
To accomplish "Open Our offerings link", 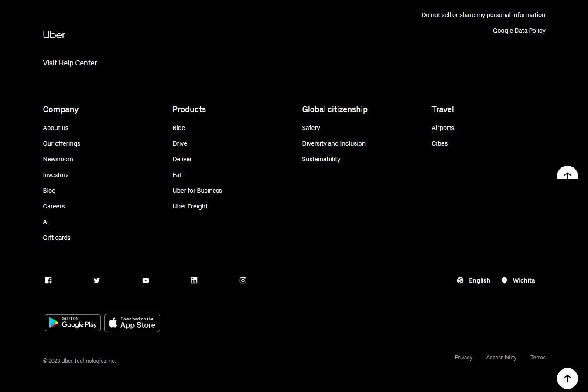I will [x=62, y=143].
